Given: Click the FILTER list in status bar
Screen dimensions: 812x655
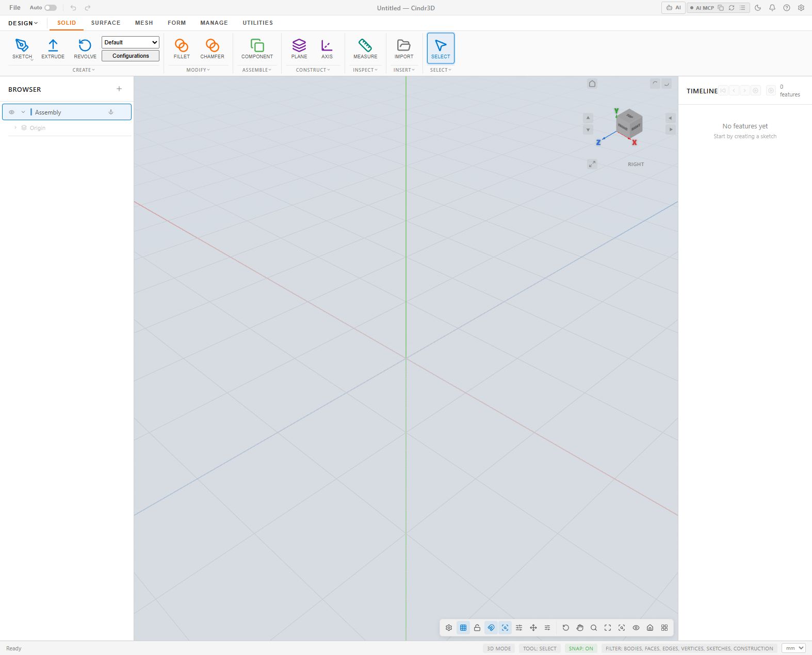Looking at the screenshot, I should (x=689, y=648).
